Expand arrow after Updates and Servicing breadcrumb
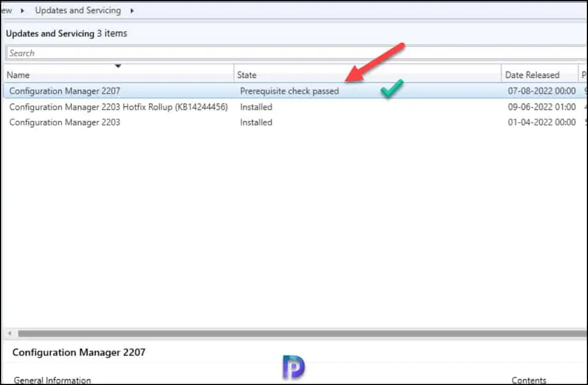 (132, 11)
